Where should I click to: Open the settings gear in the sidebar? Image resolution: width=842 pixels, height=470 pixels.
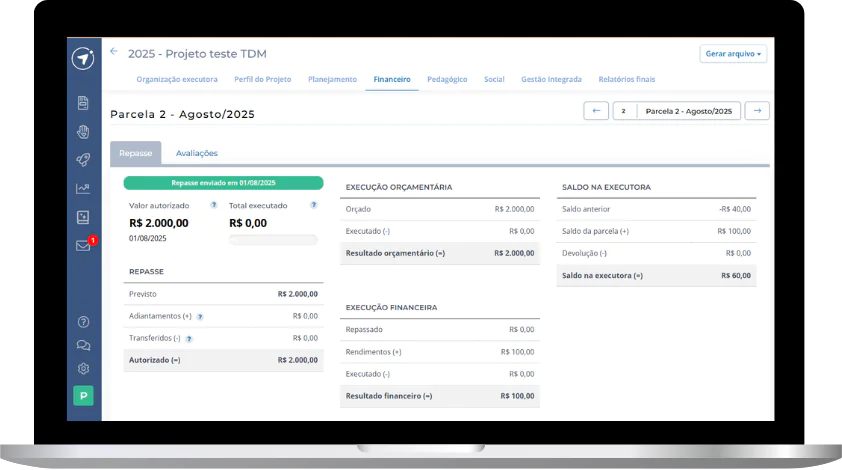[84, 368]
